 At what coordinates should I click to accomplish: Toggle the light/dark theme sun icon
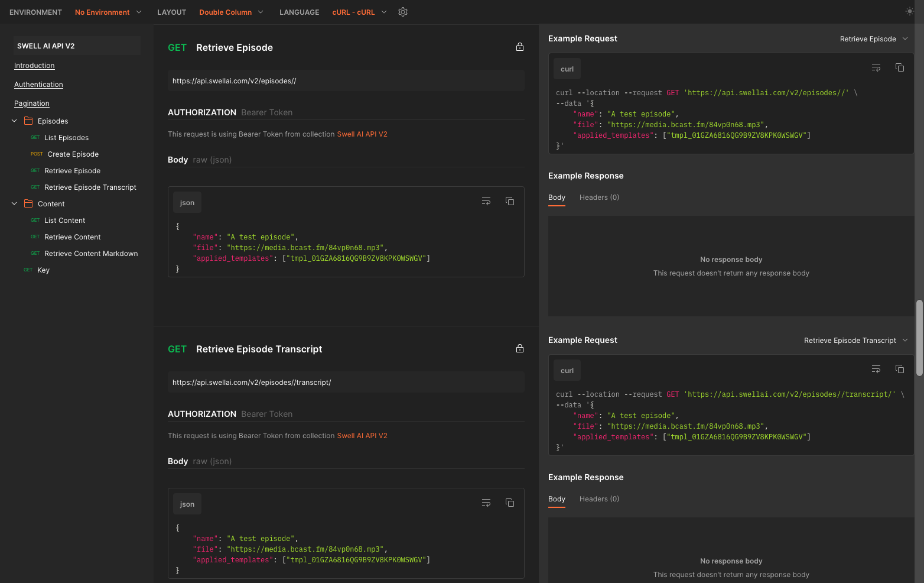pyautogui.click(x=909, y=11)
